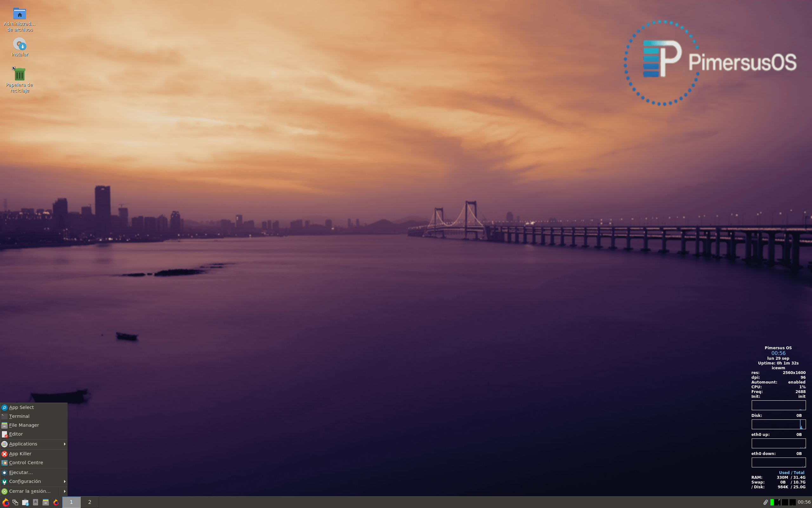The image size is (812, 508).
Task: Click the show desktop windows icon
Action: pyautogui.click(x=15, y=502)
